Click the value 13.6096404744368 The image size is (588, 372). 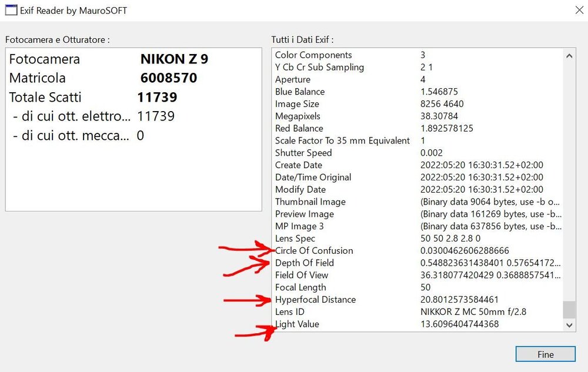pos(459,324)
